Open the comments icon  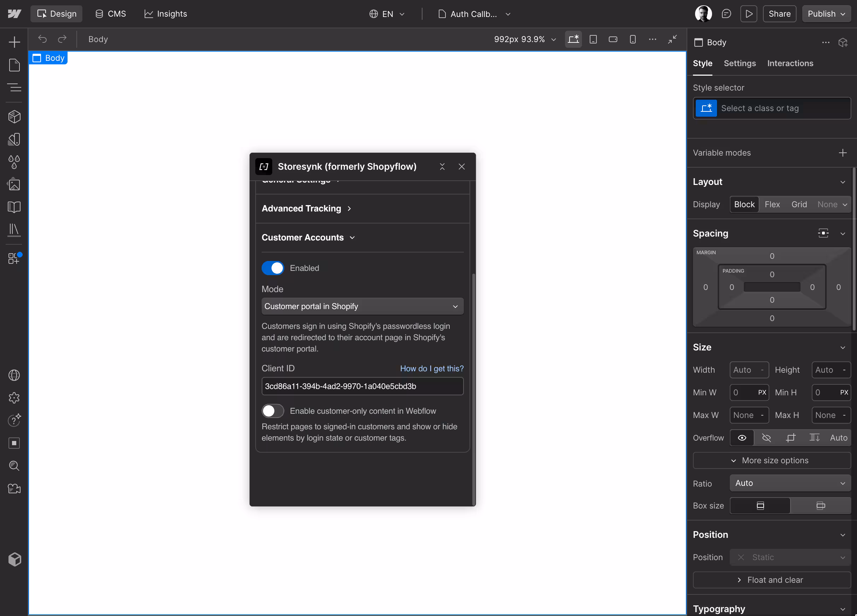726,14
